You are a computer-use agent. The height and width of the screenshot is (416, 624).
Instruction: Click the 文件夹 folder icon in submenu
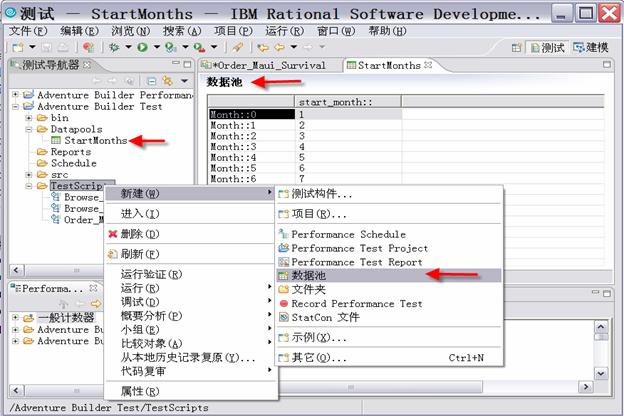point(283,289)
